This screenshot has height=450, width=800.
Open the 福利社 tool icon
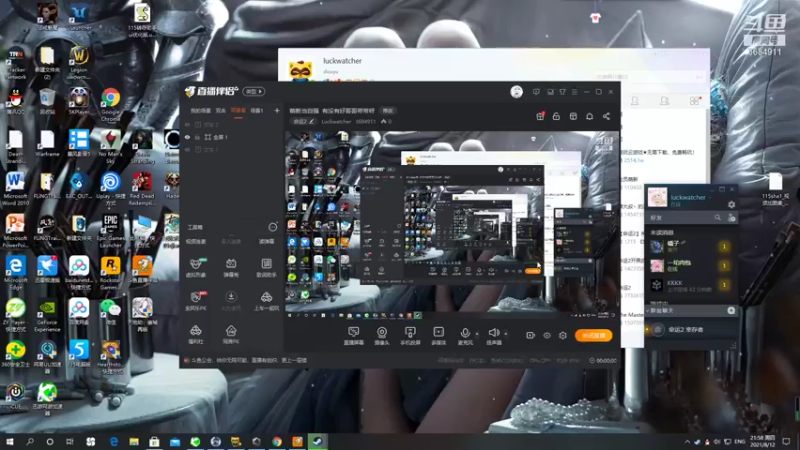[196, 335]
